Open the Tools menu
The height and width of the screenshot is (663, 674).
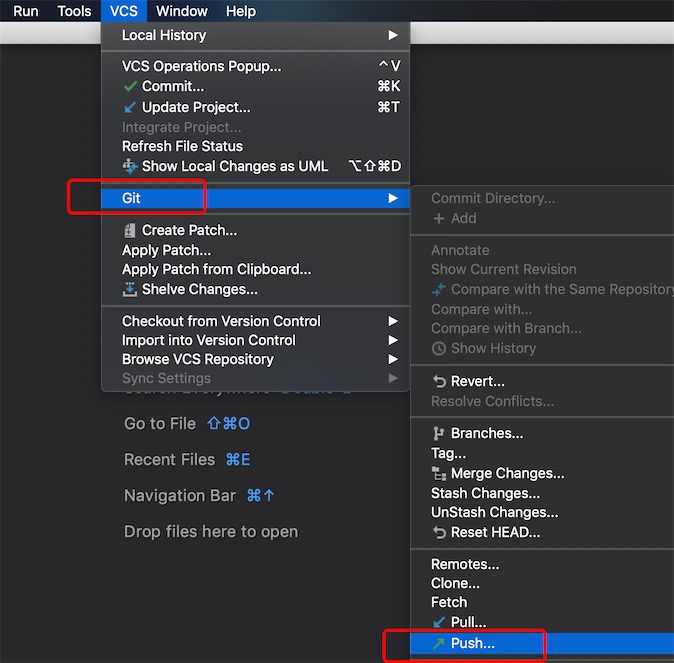pyautogui.click(x=74, y=11)
